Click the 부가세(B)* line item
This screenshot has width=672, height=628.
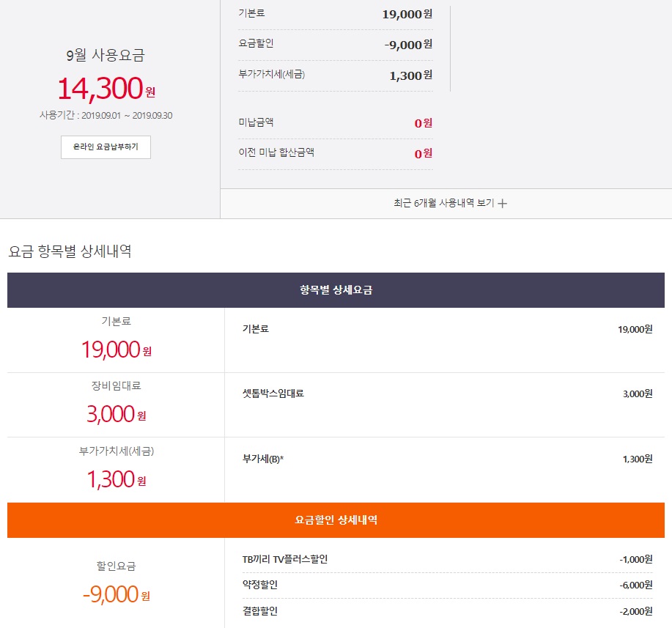[262, 459]
